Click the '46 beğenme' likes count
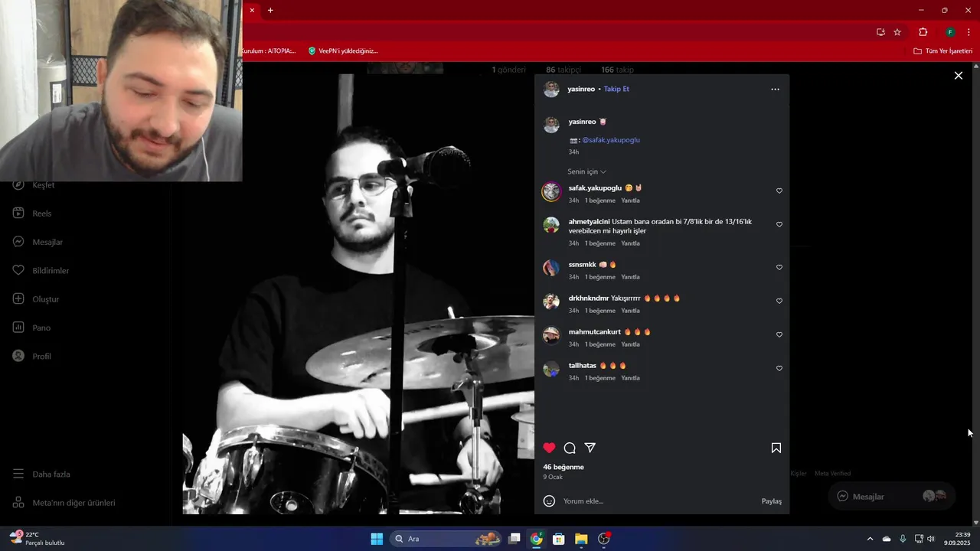 tap(563, 467)
